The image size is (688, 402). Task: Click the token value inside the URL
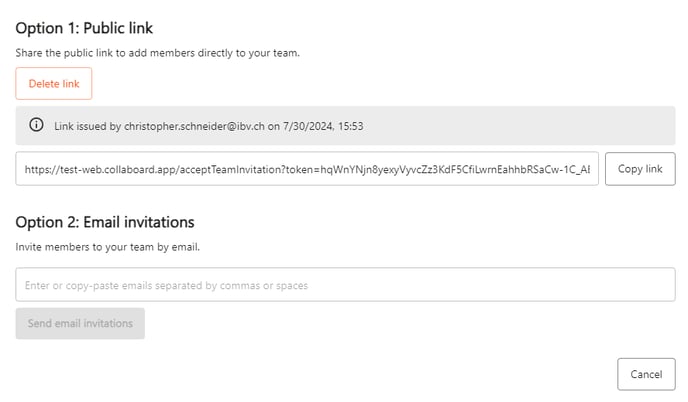click(x=455, y=169)
